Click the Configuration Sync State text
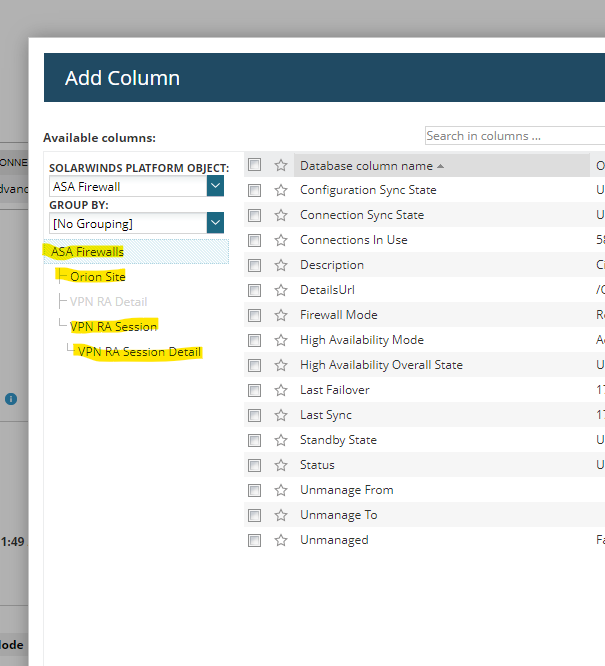 coord(368,190)
